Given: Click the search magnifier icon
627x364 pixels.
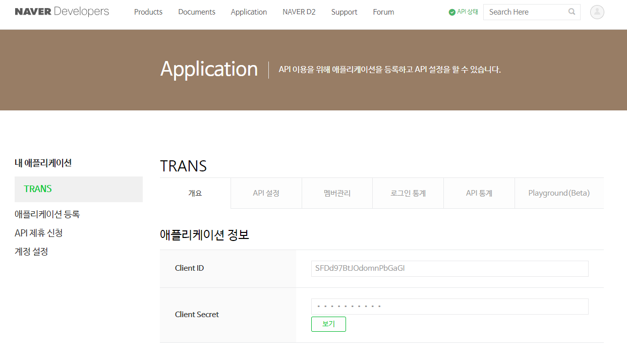Looking at the screenshot, I should pos(572,12).
